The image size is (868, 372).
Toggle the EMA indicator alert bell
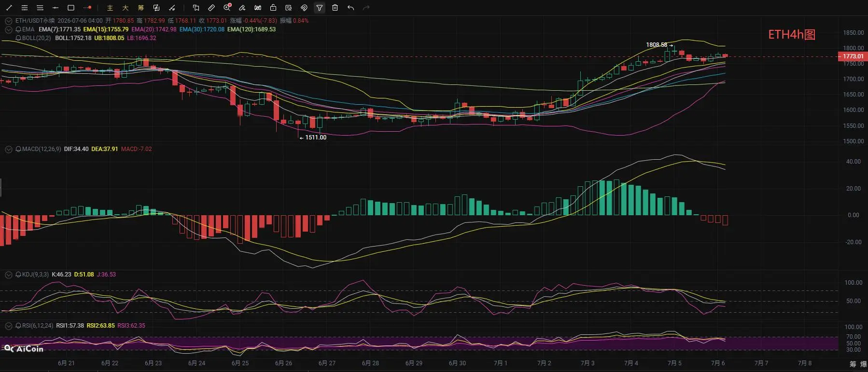coord(18,29)
